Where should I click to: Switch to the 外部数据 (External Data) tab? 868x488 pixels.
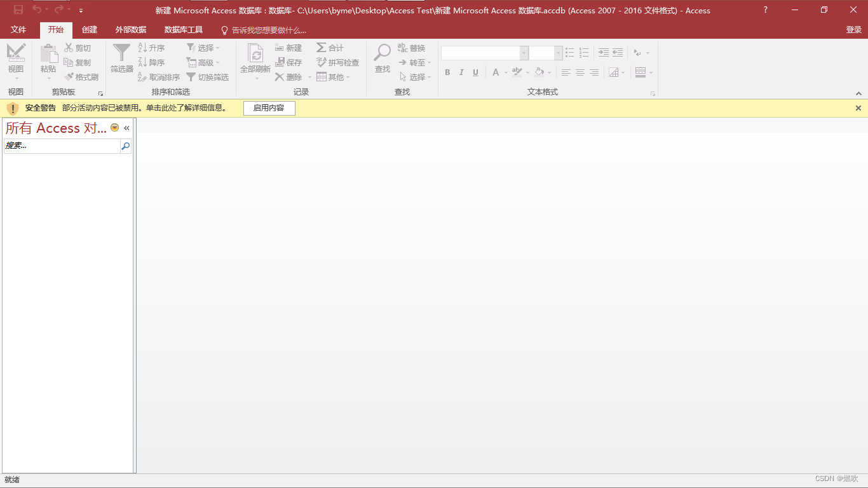pyautogui.click(x=131, y=30)
